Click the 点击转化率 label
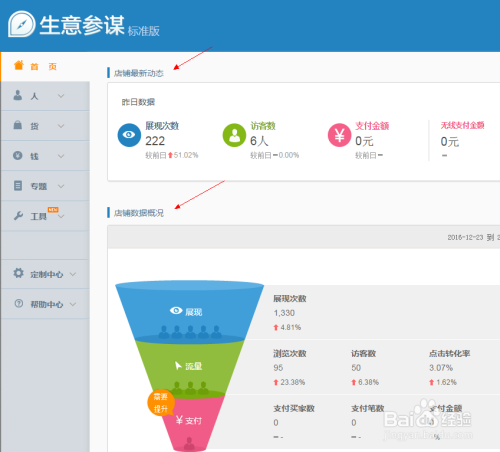Screen dimensions: 500x452 click(449, 354)
